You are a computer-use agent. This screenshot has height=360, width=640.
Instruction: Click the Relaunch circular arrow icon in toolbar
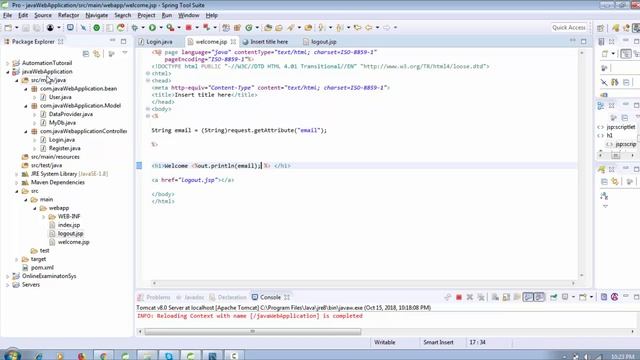[121, 28]
